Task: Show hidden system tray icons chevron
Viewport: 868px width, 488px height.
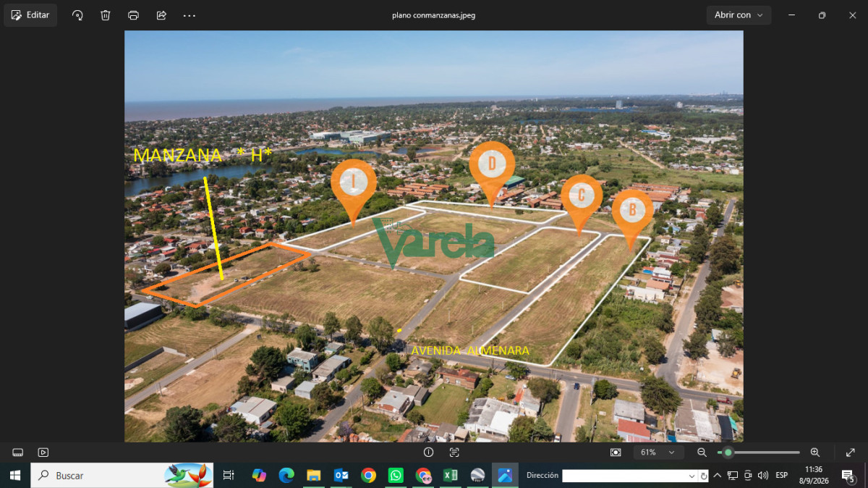Action: 718,476
